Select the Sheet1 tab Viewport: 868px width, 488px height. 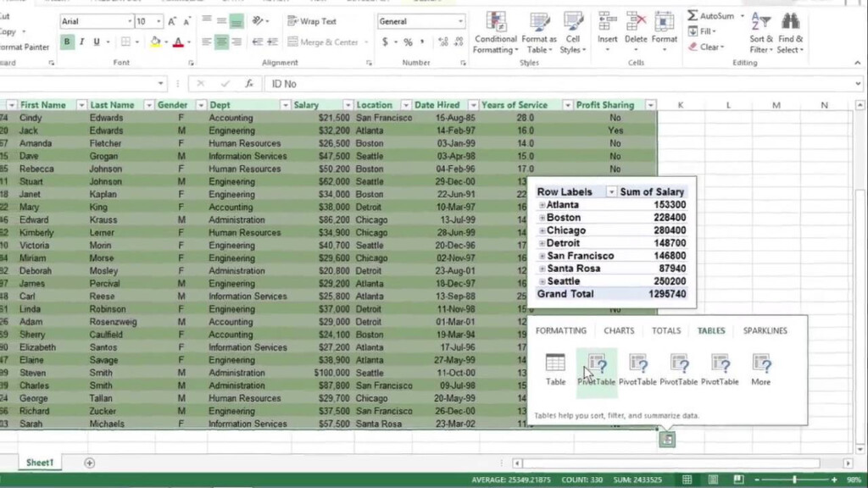tap(39, 463)
